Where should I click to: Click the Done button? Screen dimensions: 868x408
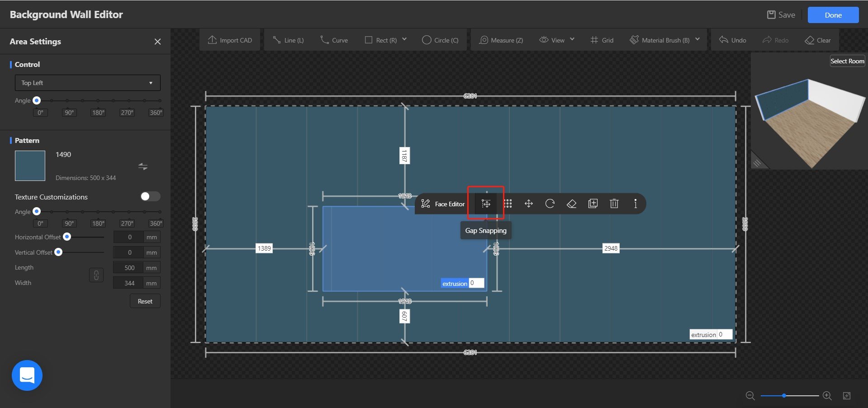click(x=833, y=15)
